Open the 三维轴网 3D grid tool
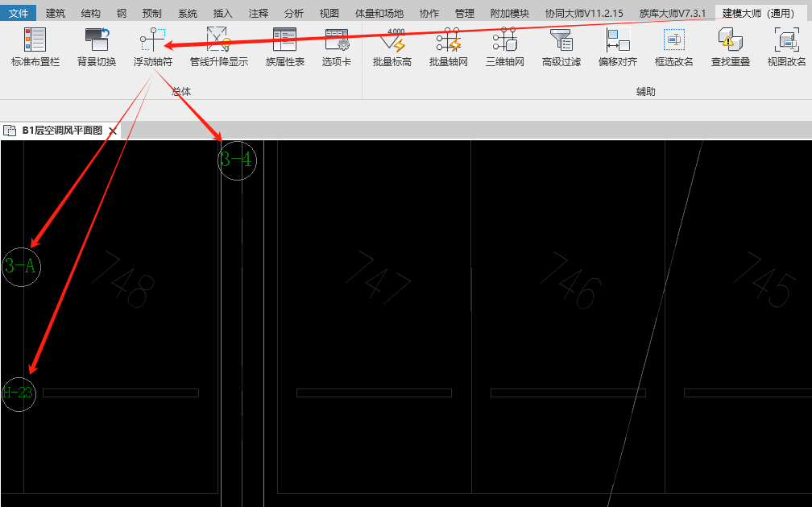Screen dimensions: 812x507 coord(505,48)
